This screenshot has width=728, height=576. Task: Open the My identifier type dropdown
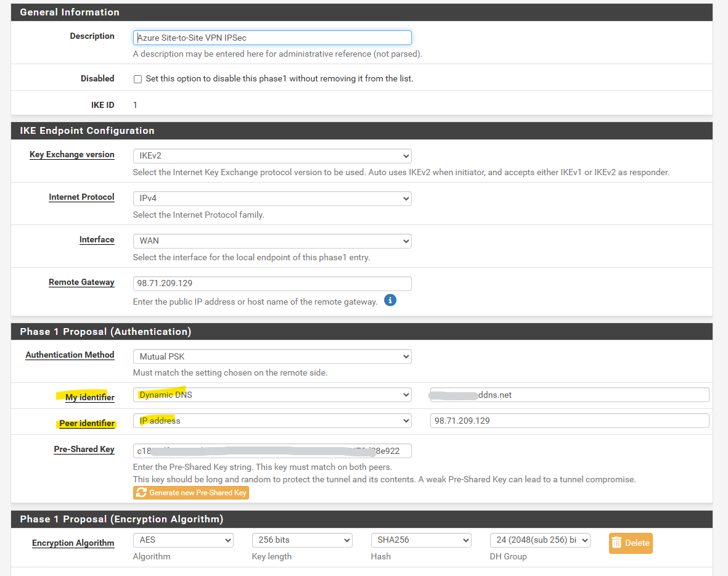pyautogui.click(x=272, y=395)
